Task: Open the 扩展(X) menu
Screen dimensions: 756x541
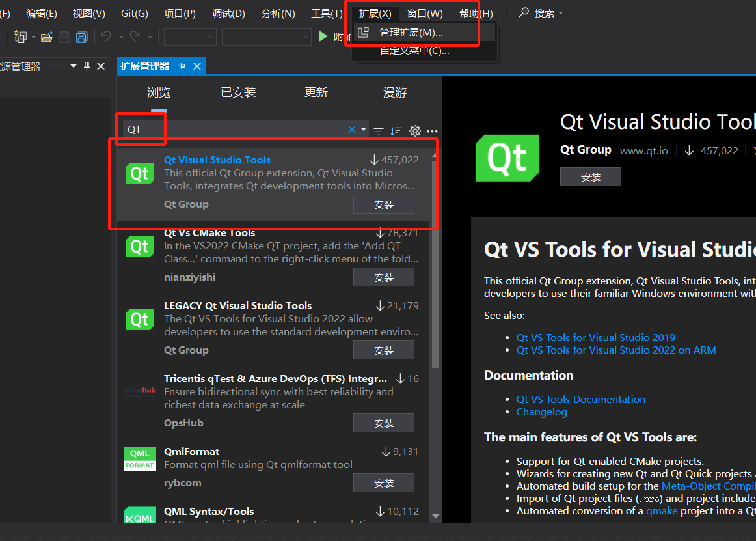Action: tap(375, 13)
